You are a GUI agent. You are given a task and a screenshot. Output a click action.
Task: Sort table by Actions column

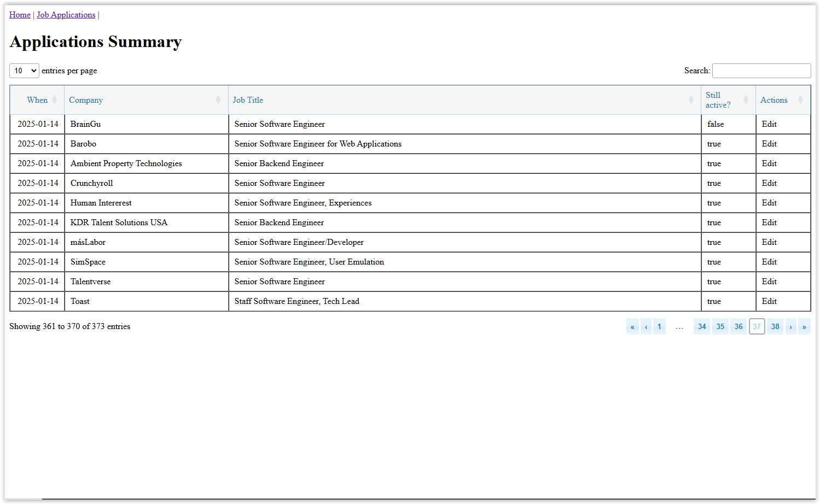pyautogui.click(x=783, y=100)
